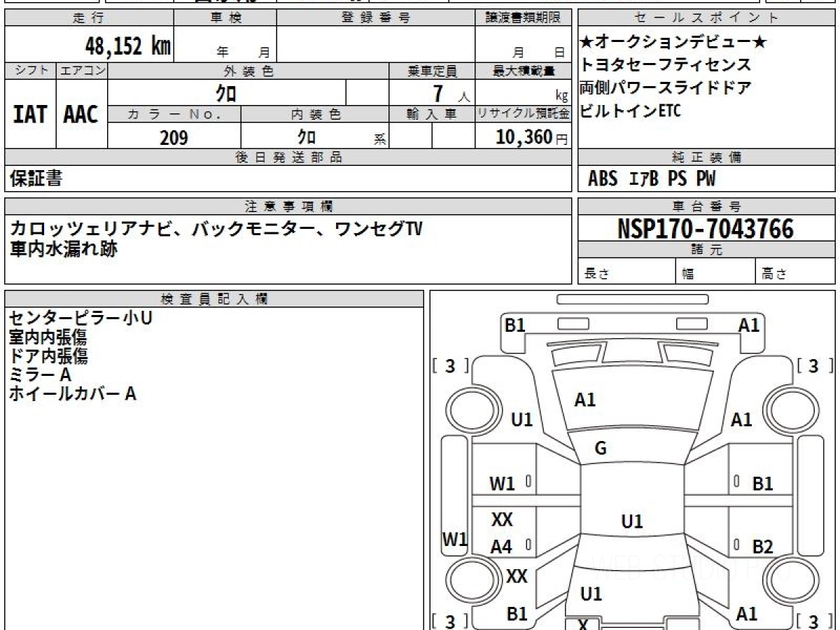Click the U1 mark on the car roof
Viewport: 840px width, 630px height.
(632, 521)
